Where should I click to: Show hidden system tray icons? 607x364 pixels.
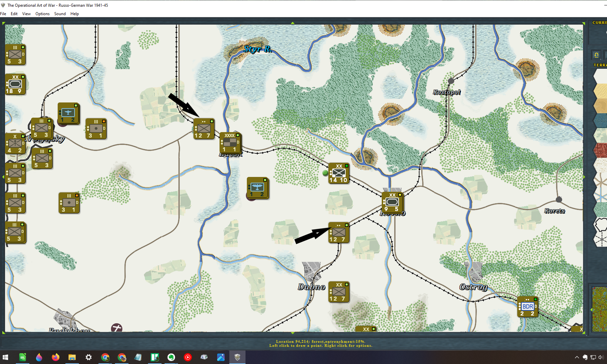pyautogui.click(x=577, y=357)
